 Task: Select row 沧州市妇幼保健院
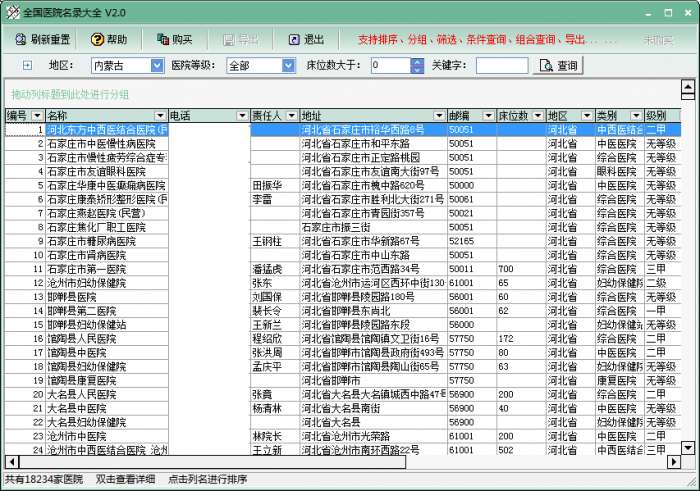coord(343,283)
